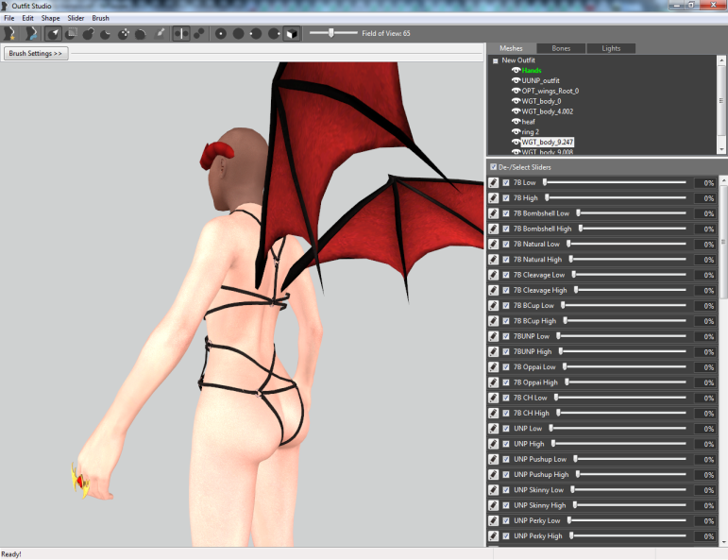Image resolution: width=728 pixels, height=560 pixels.
Task: Activate the Select tool arrow icon
Action: tap(54, 33)
